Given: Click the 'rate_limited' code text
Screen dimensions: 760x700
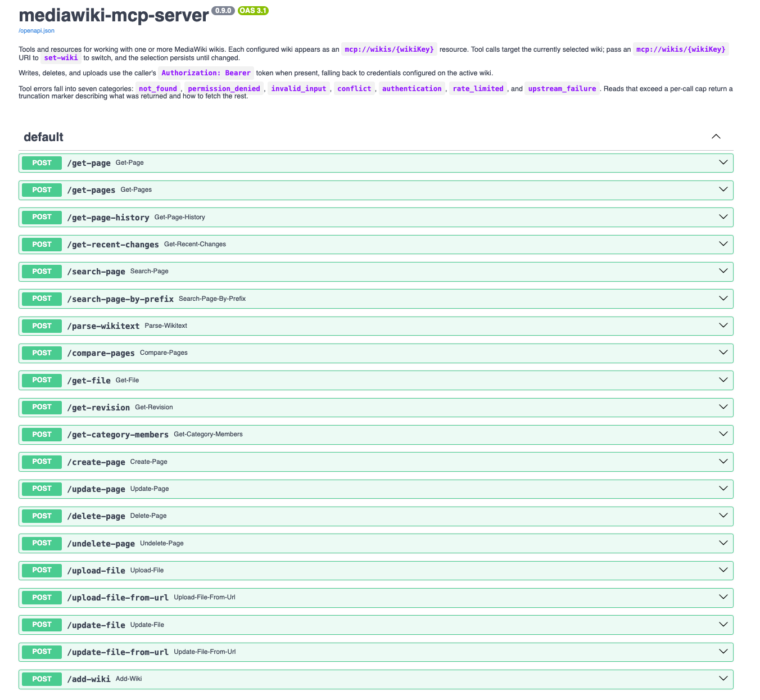Looking at the screenshot, I should pyautogui.click(x=478, y=88).
